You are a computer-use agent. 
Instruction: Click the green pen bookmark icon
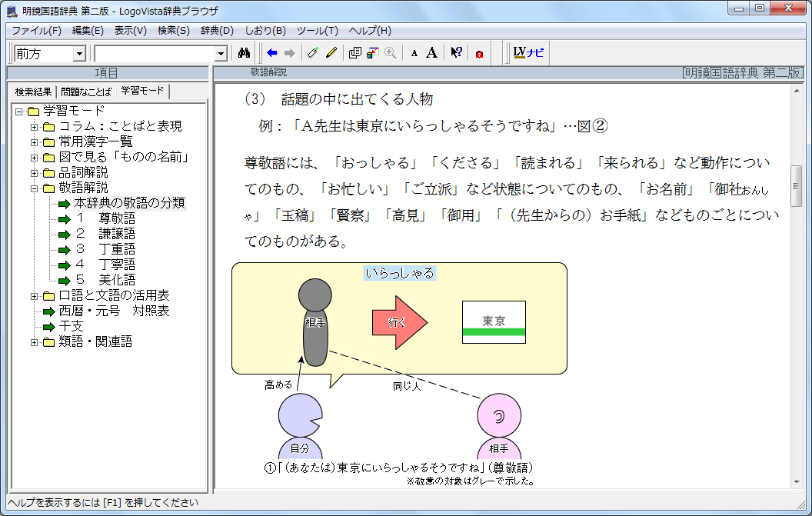click(312, 53)
